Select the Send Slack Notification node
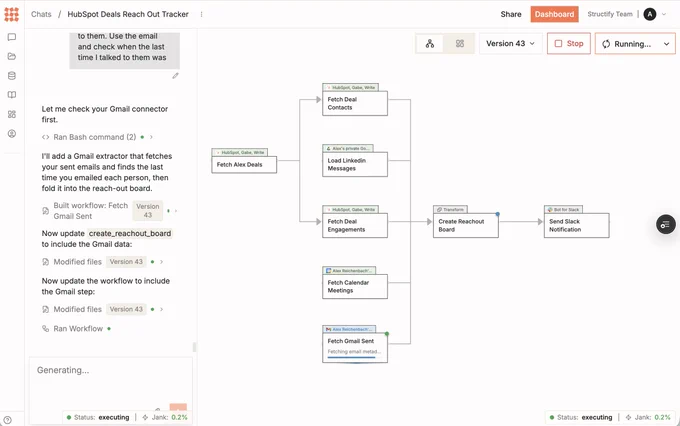Viewport: 680px width, 426px height. click(x=577, y=226)
